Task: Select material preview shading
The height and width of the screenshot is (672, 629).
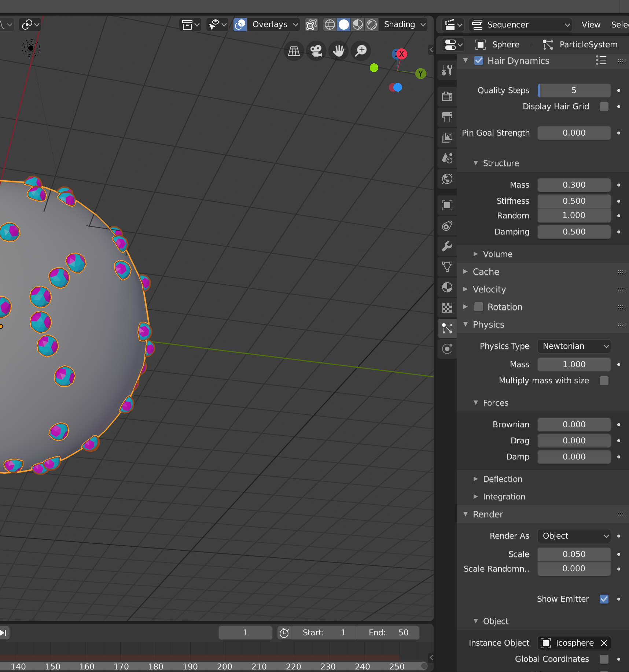Action: pyautogui.click(x=358, y=25)
